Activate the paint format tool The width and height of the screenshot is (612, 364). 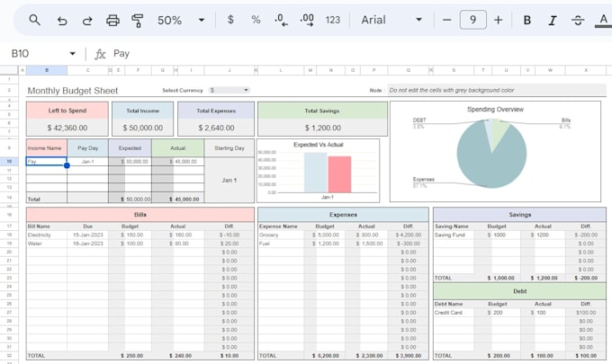pos(138,21)
